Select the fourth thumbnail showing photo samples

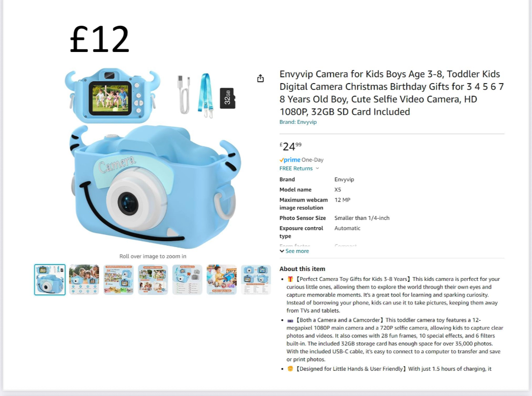click(153, 280)
